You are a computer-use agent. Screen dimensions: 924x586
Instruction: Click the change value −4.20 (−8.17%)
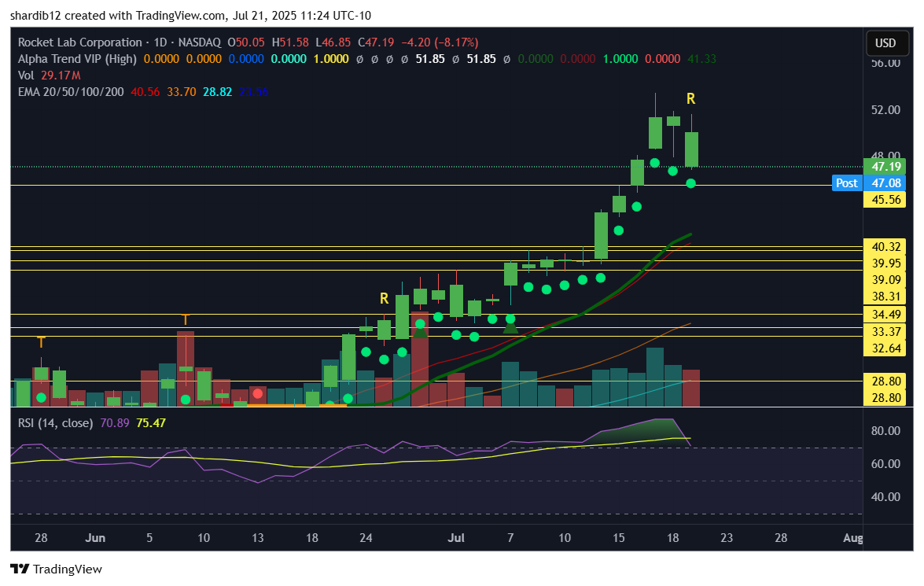coord(440,42)
